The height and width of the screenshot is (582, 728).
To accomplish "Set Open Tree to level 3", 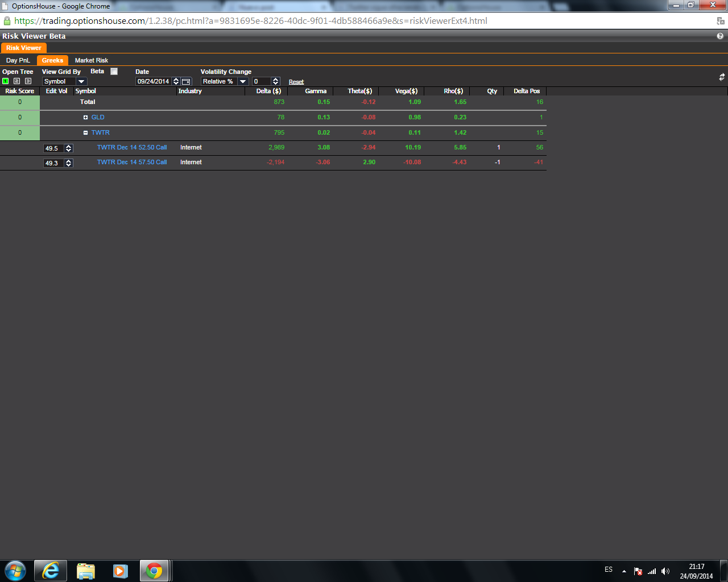I will tap(28, 81).
